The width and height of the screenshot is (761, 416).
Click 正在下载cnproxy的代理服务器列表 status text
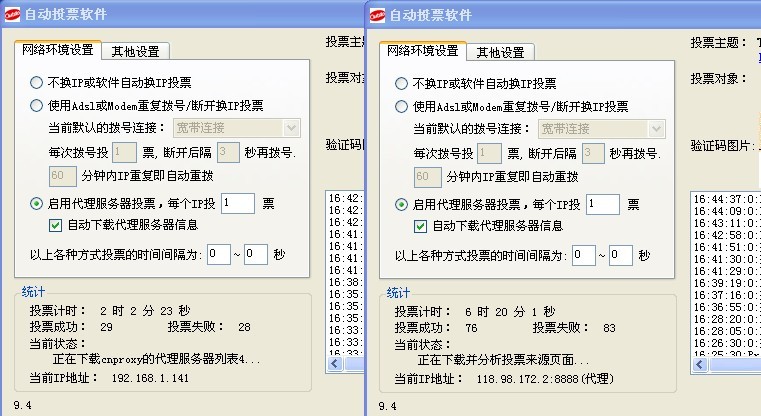pos(156,360)
